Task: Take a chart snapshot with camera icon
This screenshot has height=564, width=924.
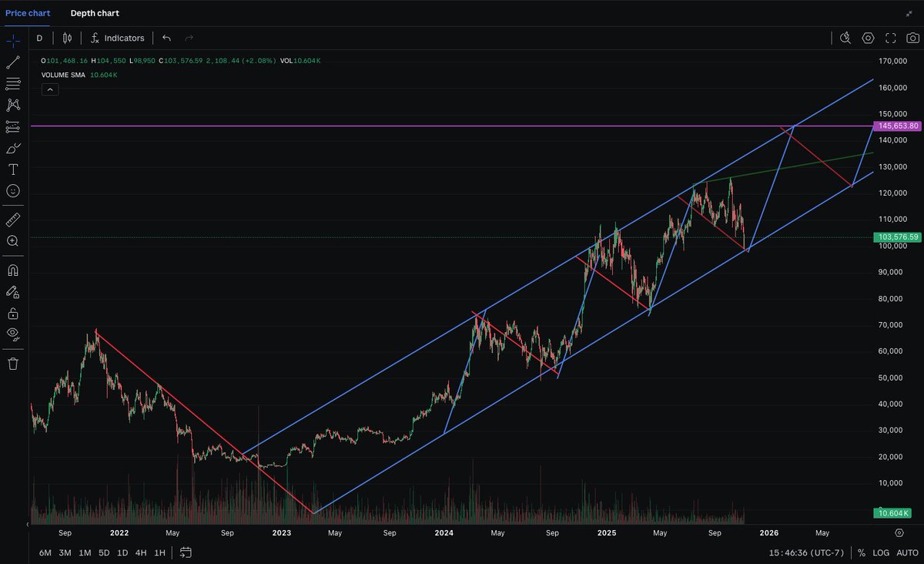Action: click(912, 38)
